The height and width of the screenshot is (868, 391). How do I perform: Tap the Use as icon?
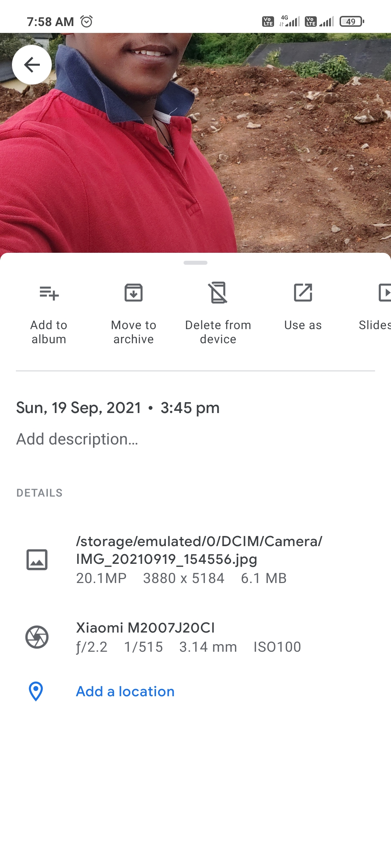click(303, 293)
